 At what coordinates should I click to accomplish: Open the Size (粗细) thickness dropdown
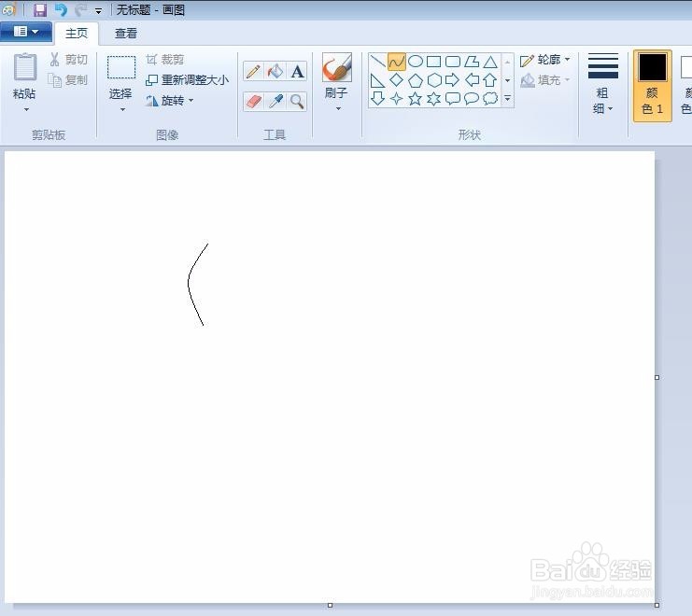pos(603,84)
